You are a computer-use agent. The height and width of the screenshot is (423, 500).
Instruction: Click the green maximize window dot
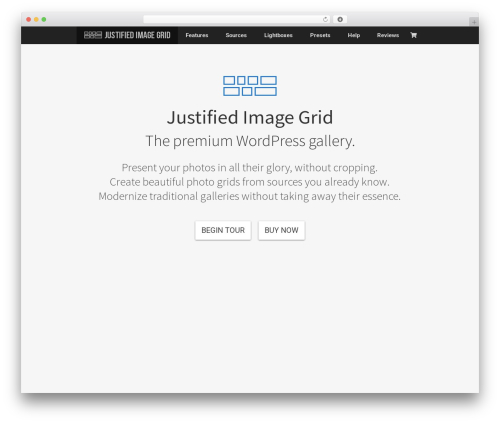tap(44, 19)
